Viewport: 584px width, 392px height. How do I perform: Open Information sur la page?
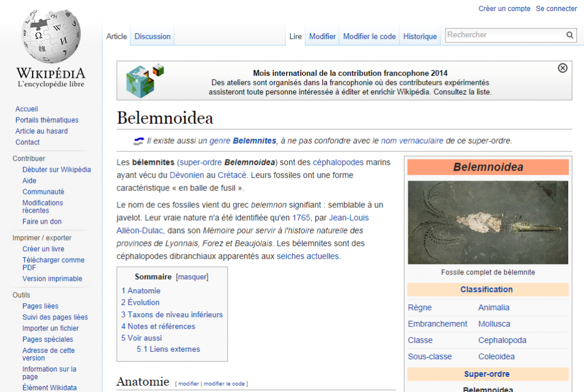(x=49, y=373)
